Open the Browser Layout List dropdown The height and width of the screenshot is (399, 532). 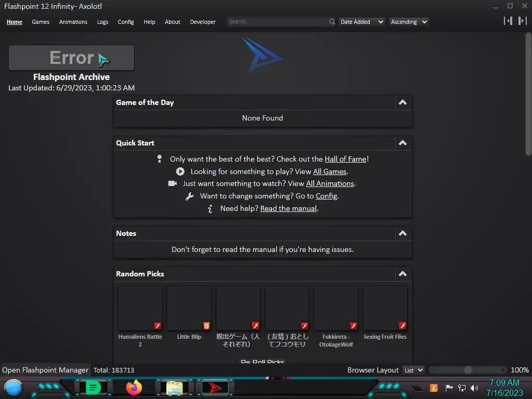click(413, 370)
